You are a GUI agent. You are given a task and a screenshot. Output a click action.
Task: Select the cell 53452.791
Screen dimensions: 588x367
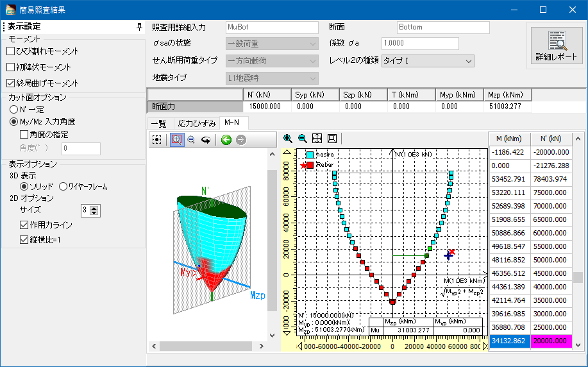(x=510, y=179)
